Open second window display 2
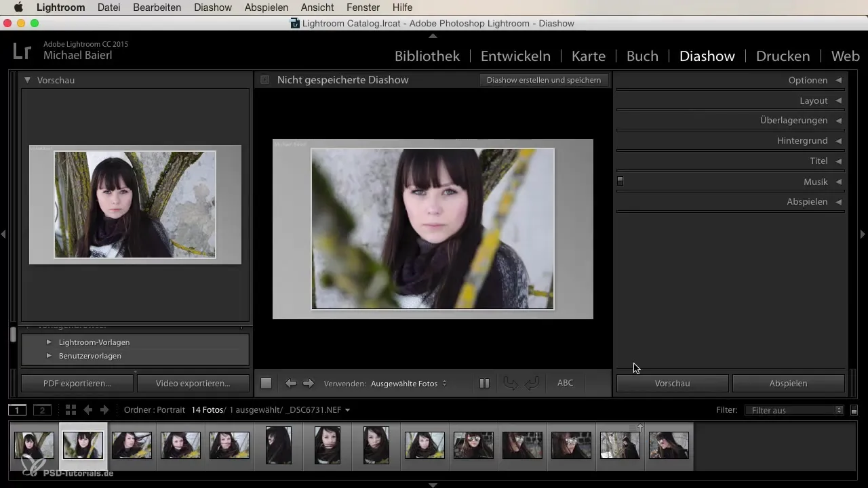The height and width of the screenshot is (488, 868). point(43,410)
